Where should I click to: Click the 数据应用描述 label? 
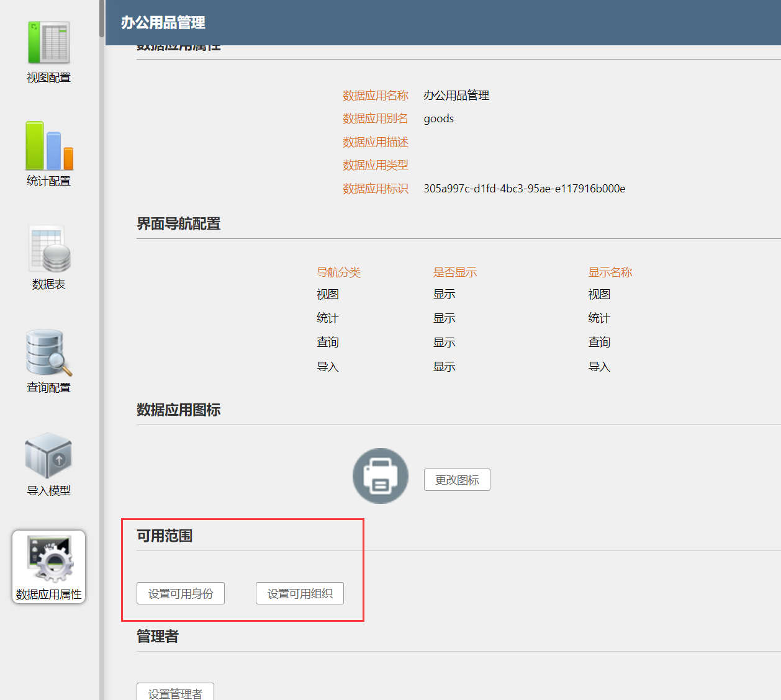(376, 142)
